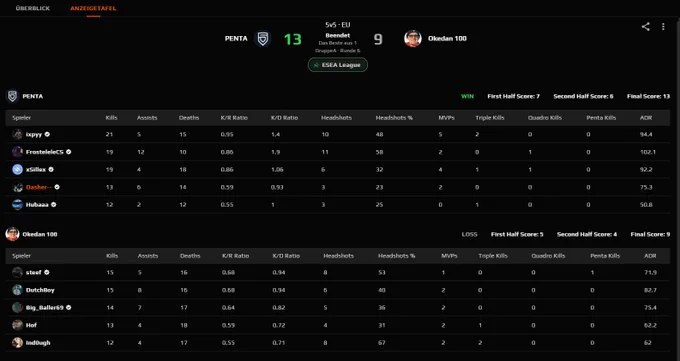Viewport: 680px width, 361px height.
Task: Open player profile DutchBoy
Action: pyautogui.click(x=40, y=290)
